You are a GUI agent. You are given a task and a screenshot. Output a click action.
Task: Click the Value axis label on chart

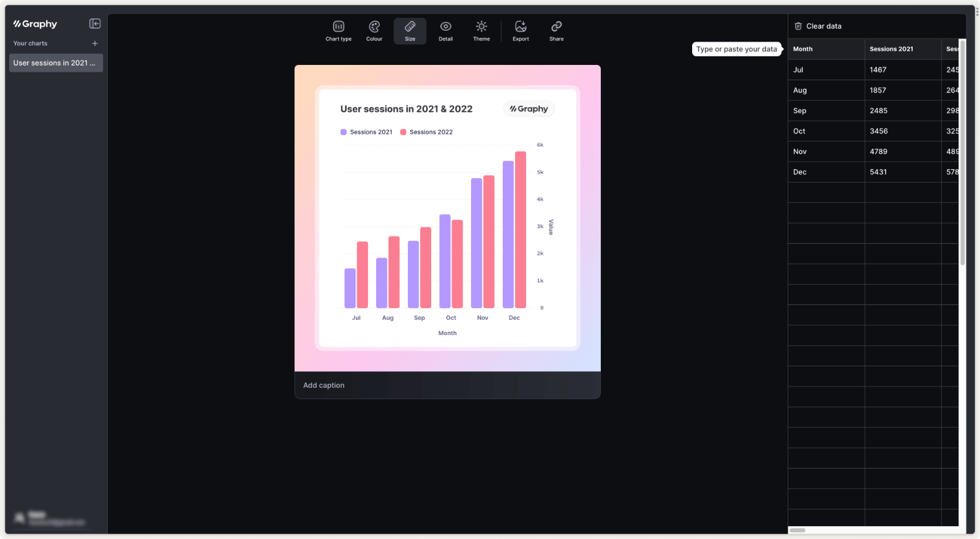coord(551,227)
